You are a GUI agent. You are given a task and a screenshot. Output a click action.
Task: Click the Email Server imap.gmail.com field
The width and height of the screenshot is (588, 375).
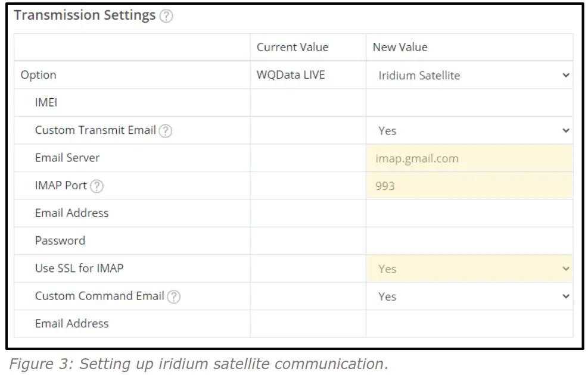[469, 158]
